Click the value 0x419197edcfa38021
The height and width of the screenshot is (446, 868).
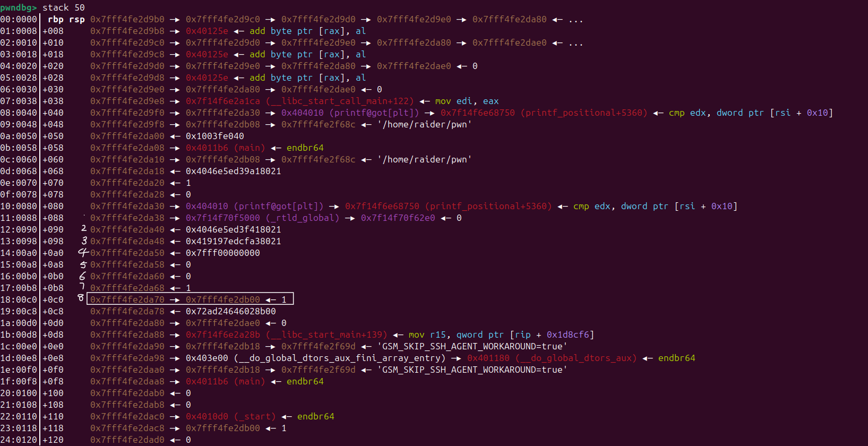pyautogui.click(x=234, y=241)
